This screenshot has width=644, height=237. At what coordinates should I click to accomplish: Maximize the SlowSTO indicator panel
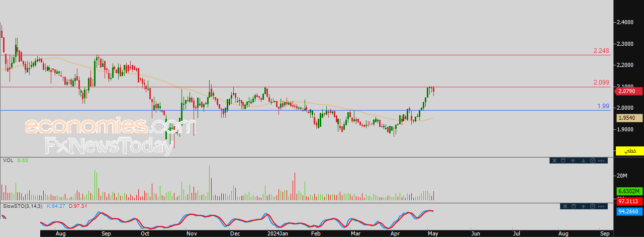[x=574, y=206]
